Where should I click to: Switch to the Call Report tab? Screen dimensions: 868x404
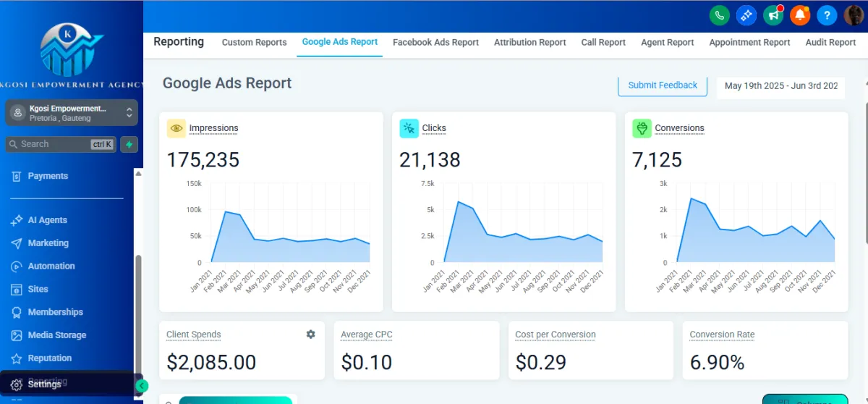603,43
